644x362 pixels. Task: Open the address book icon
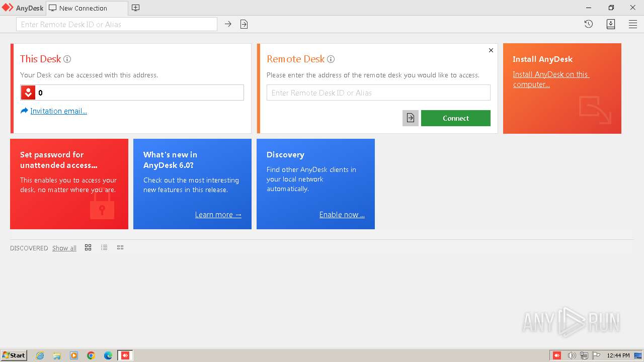[611, 24]
